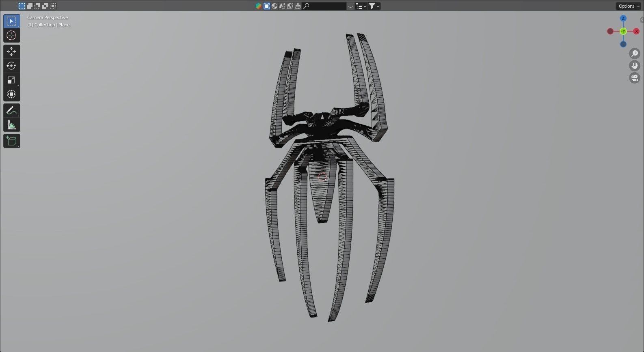Select the Move tool

[x=11, y=52]
